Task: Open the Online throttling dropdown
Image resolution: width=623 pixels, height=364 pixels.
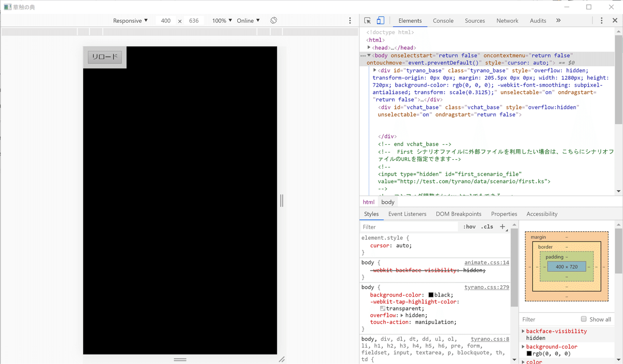Action: 248,21
